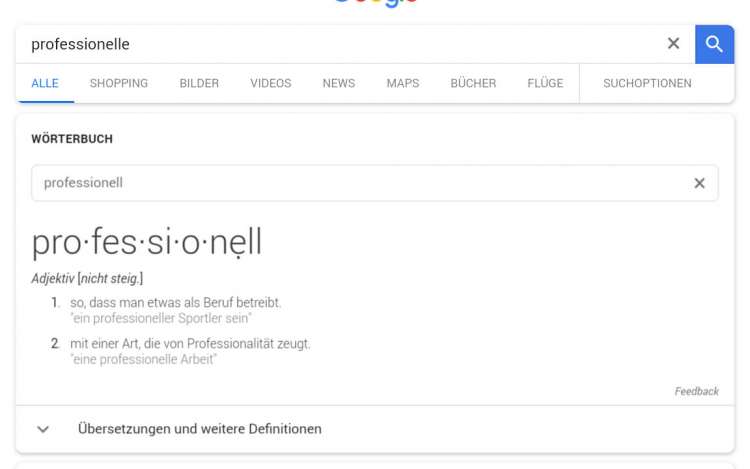Select the Alle results tab
The height and width of the screenshot is (469, 750).
click(45, 83)
